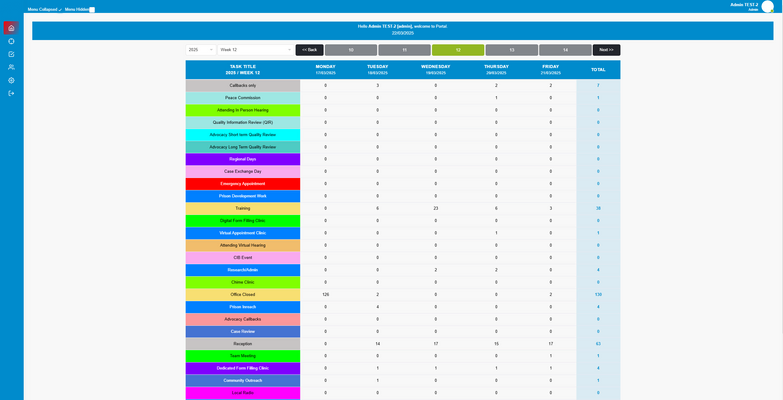This screenshot has width=783, height=400.
Task: Click the Callbacks only grey task cell
Action: (243, 85)
